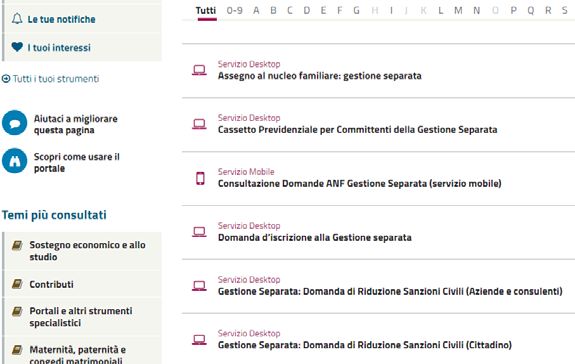Click the book icon next to Contributi
575x364 pixels.
coord(17,284)
